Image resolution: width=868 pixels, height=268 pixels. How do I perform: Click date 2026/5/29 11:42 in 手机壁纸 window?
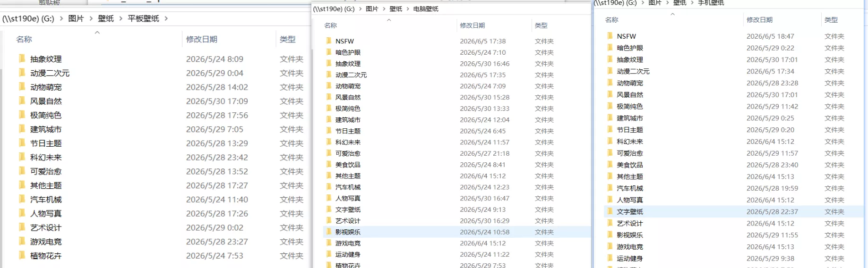[x=772, y=106]
